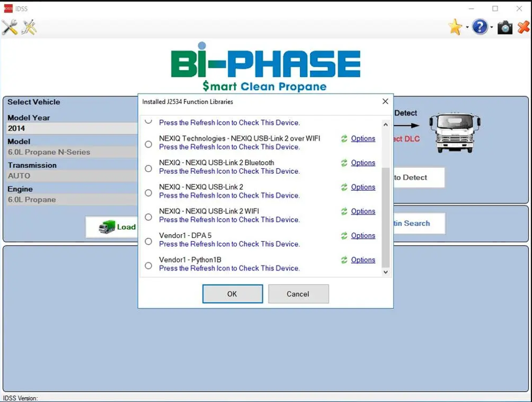Screen dimensions: 532x402
Task: Refresh the Vendor1 - DPA 5 device
Action: pyautogui.click(x=344, y=236)
